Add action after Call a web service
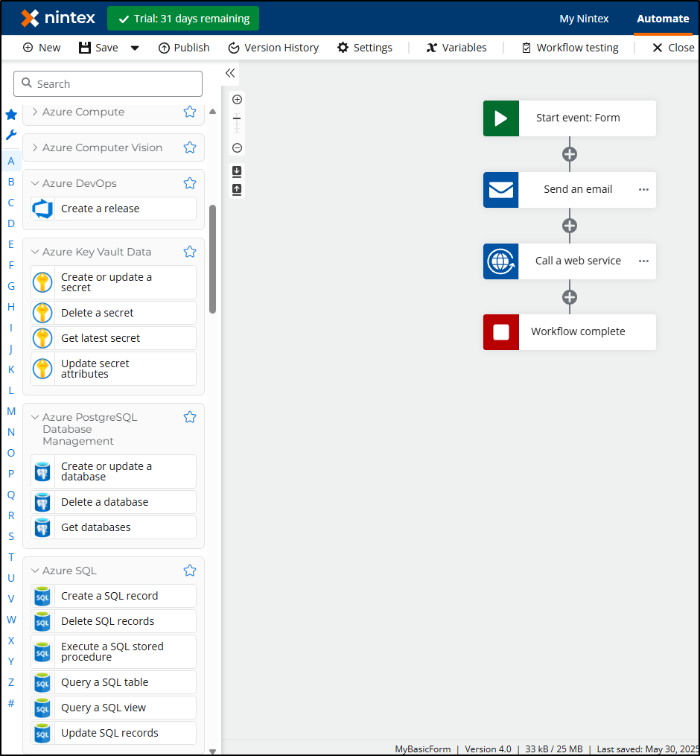The image size is (700, 756). [x=570, y=297]
